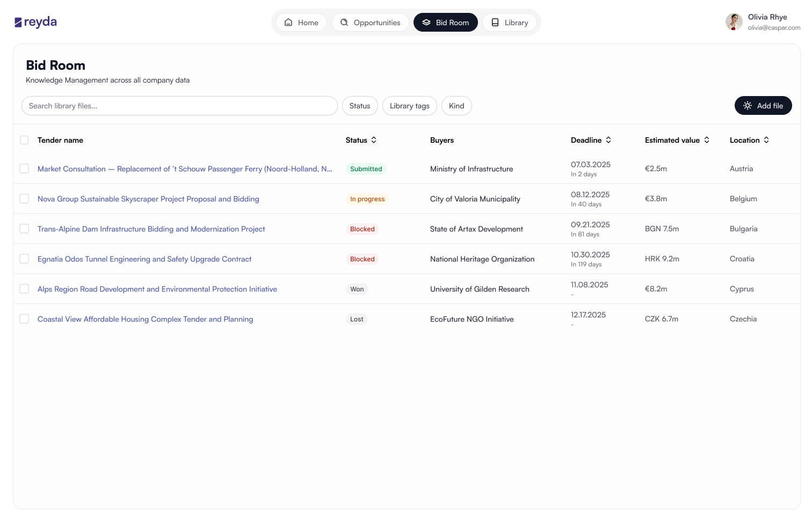Sort by Estimated value arrows
Image resolution: width=812 pixels, height=527 pixels.
(707, 140)
